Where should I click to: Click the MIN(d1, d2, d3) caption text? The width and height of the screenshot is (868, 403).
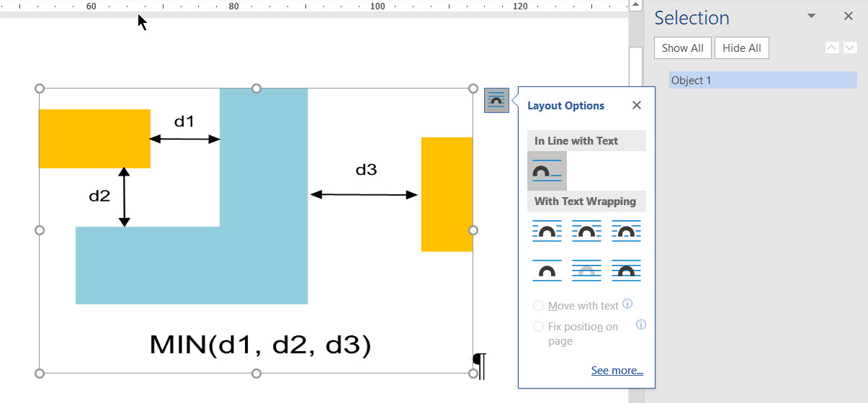click(260, 345)
